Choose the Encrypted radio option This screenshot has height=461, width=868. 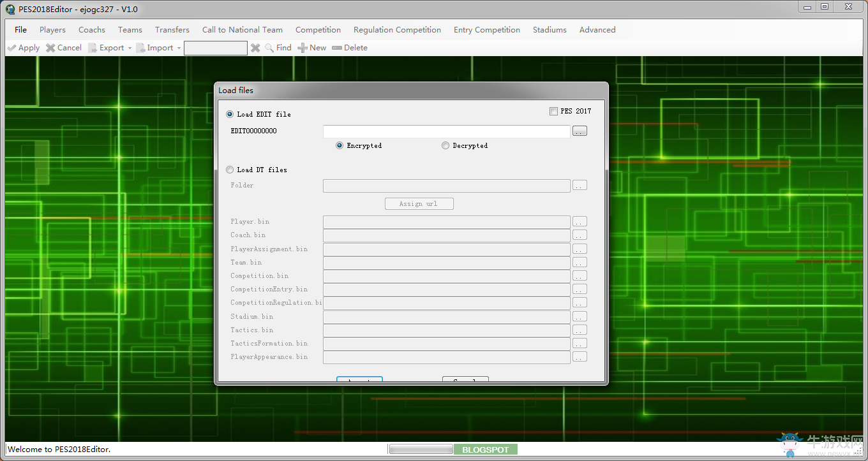[340, 145]
